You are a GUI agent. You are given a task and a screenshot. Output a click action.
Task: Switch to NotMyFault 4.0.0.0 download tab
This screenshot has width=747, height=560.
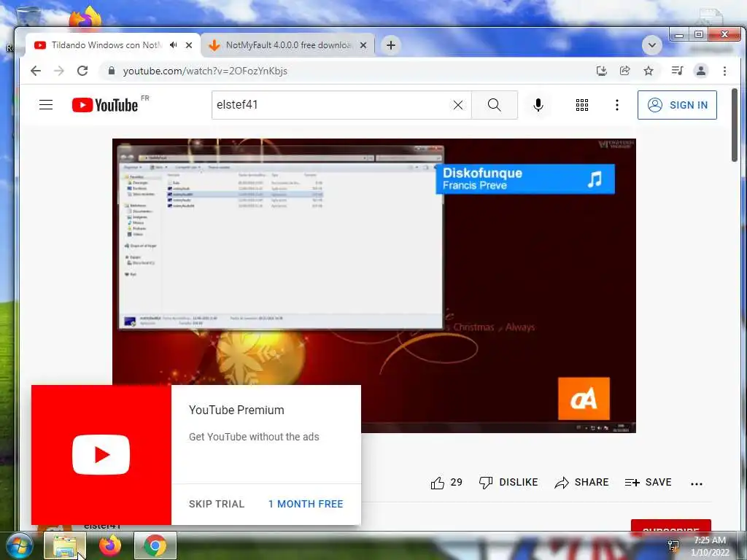pyautogui.click(x=288, y=44)
